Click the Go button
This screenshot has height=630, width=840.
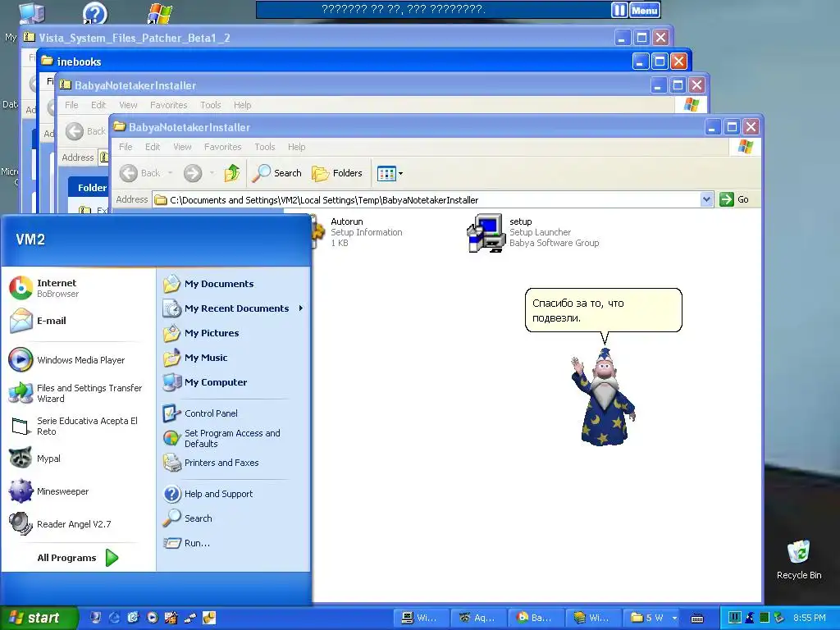(x=734, y=199)
